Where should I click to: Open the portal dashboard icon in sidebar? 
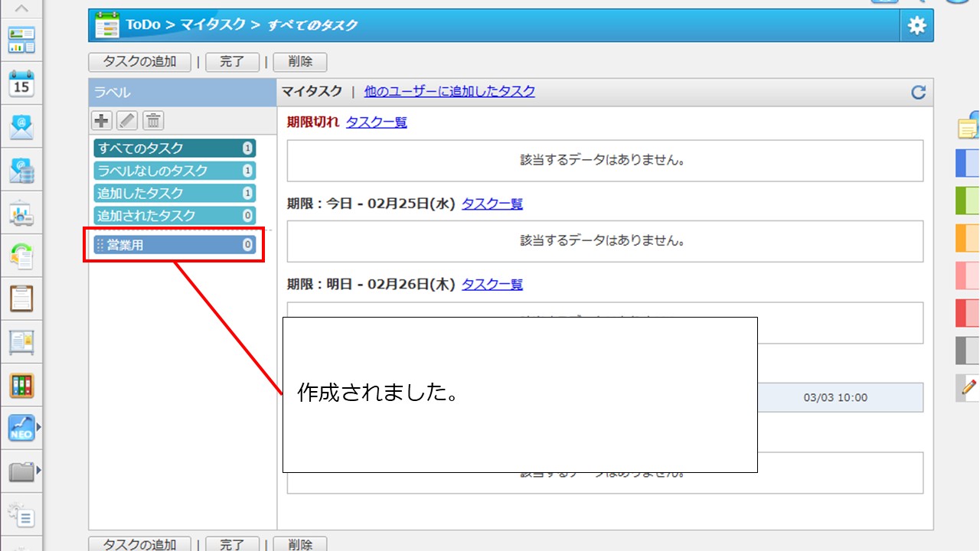(x=21, y=41)
